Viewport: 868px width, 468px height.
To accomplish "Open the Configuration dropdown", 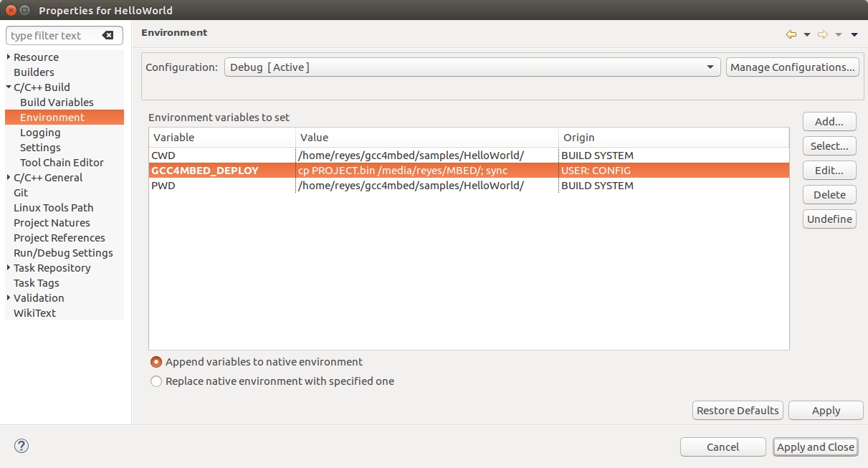I will (472, 67).
